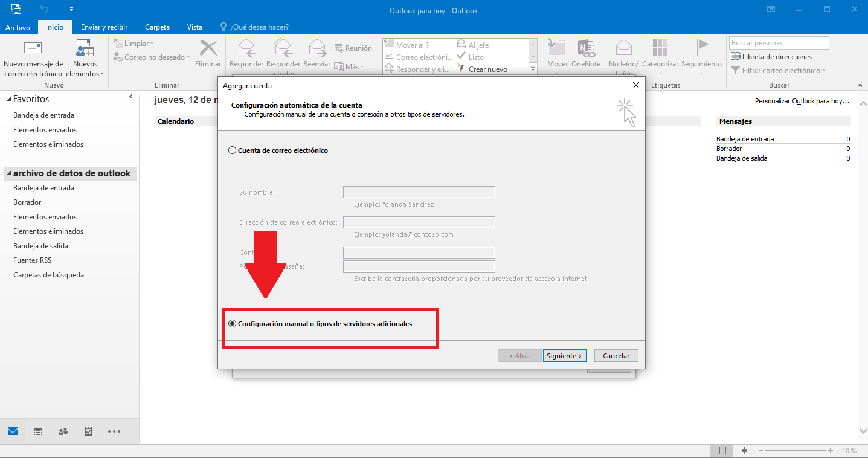The height and width of the screenshot is (458, 868).
Task: Switch to Calendar view icon
Action: (x=38, y=431)
